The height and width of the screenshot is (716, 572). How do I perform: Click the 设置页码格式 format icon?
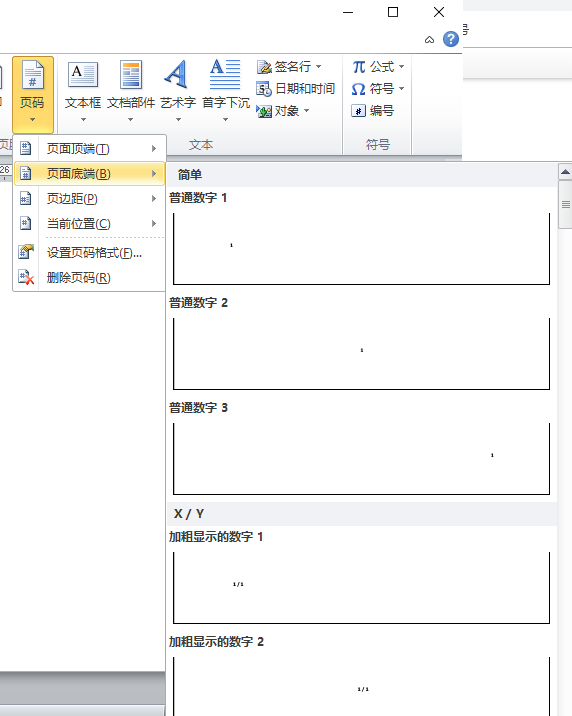click(26, 252)
